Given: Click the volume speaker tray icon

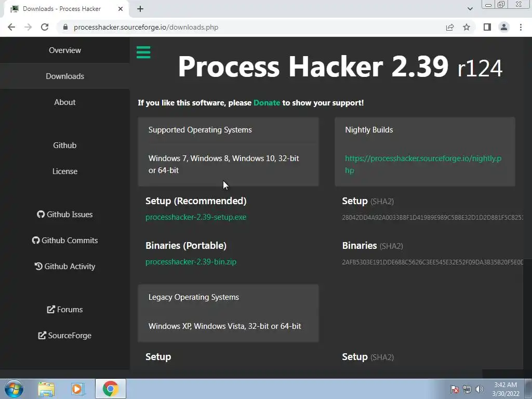Looking at the screenshot, I should [480, 389].
